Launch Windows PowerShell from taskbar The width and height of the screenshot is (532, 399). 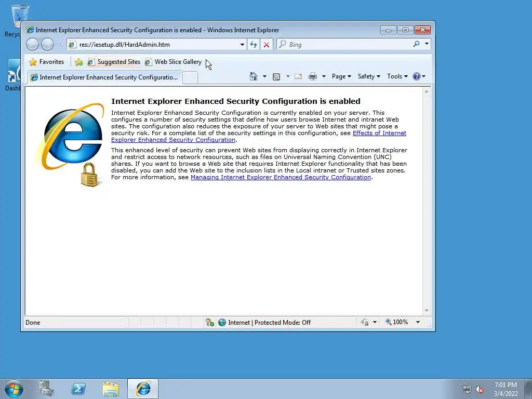(x=78, y=389)
